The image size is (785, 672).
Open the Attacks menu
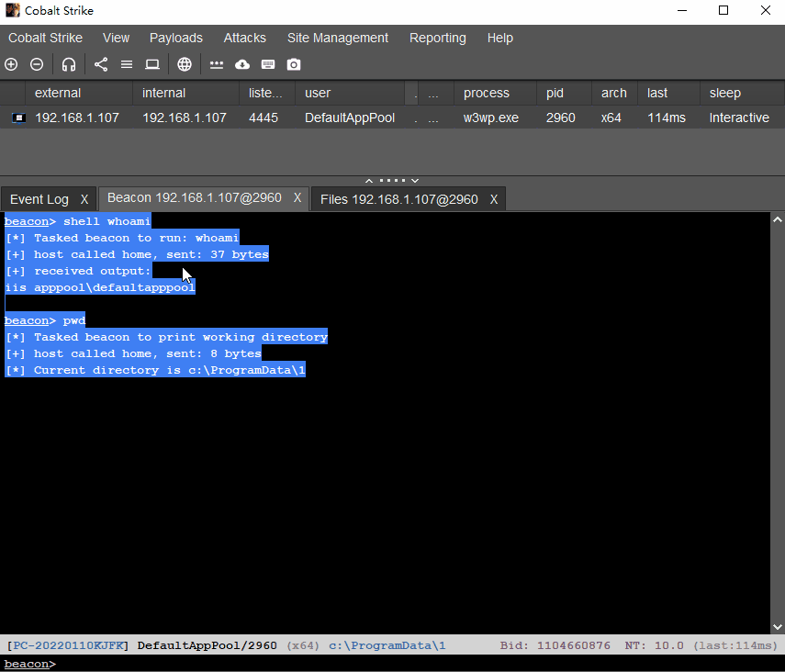(245, 38)
